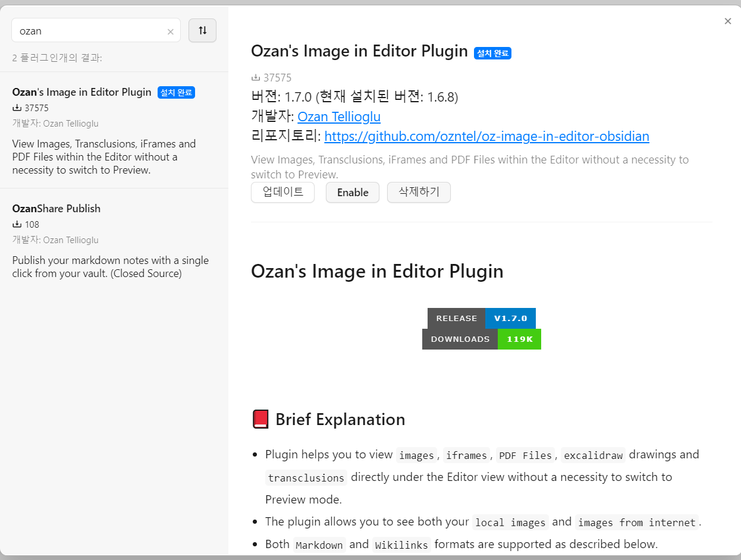Click the download icon next to 37575 in list

pos(17,108)
